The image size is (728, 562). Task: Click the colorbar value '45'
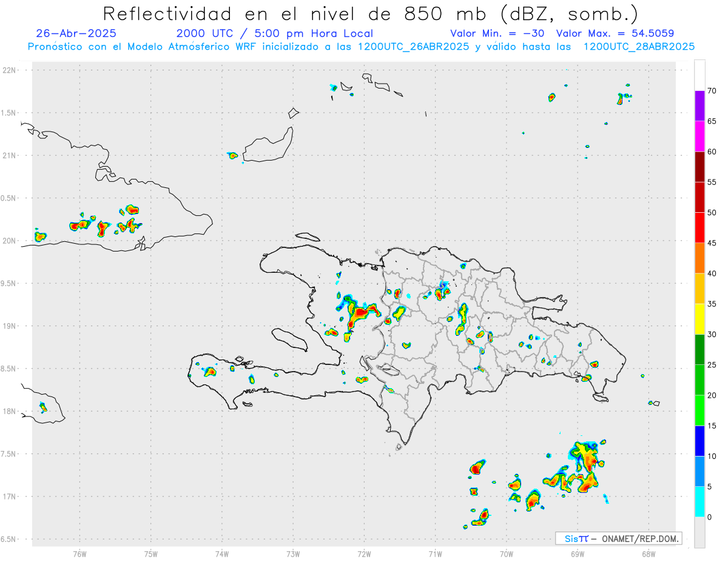(x=712, y=243)
